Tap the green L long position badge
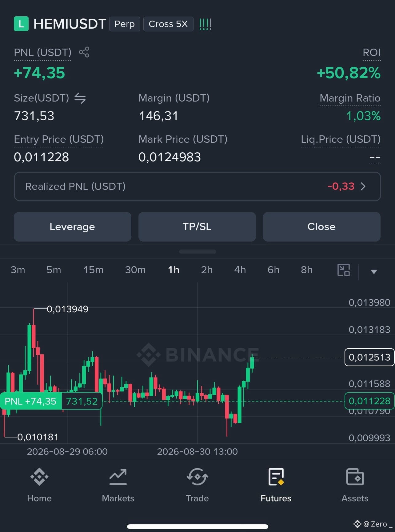Screen dimensions: 395x532 pos(21,24)
